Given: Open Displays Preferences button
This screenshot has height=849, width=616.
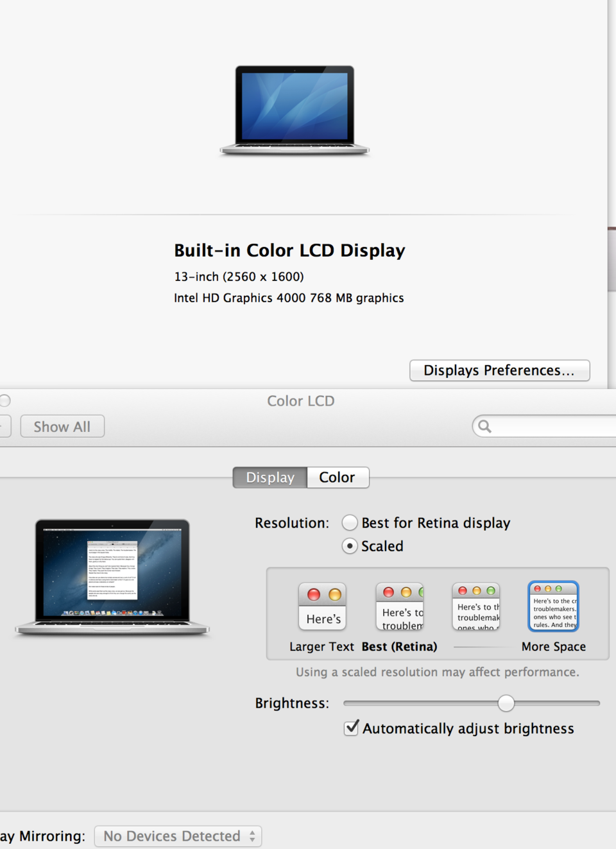Looking at the screenshot, I should pos(499,370).
